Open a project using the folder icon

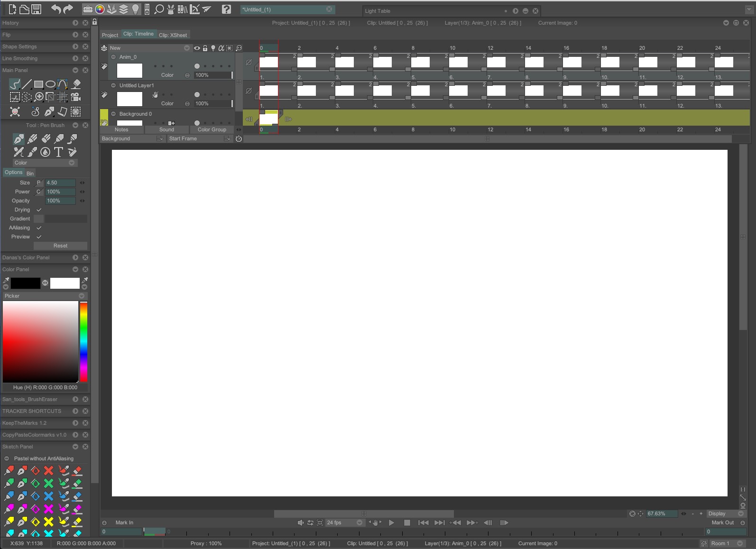(24, 9)
